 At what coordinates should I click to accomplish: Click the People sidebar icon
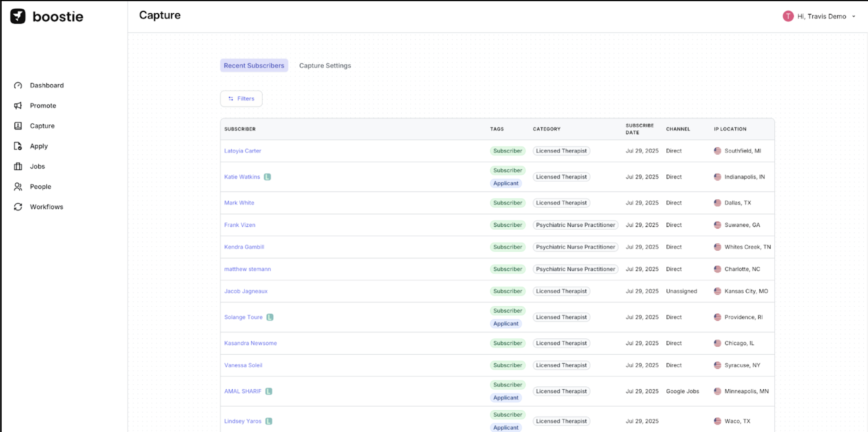18,187
